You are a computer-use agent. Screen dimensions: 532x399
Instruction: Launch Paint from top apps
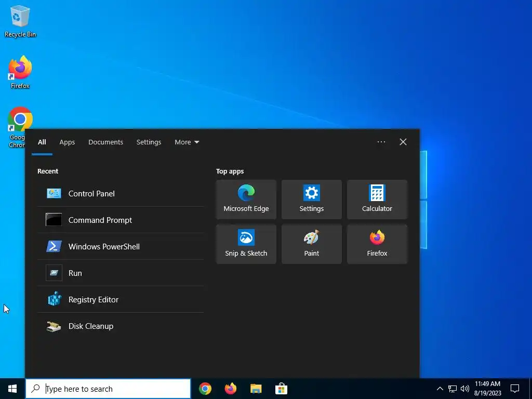312,244
